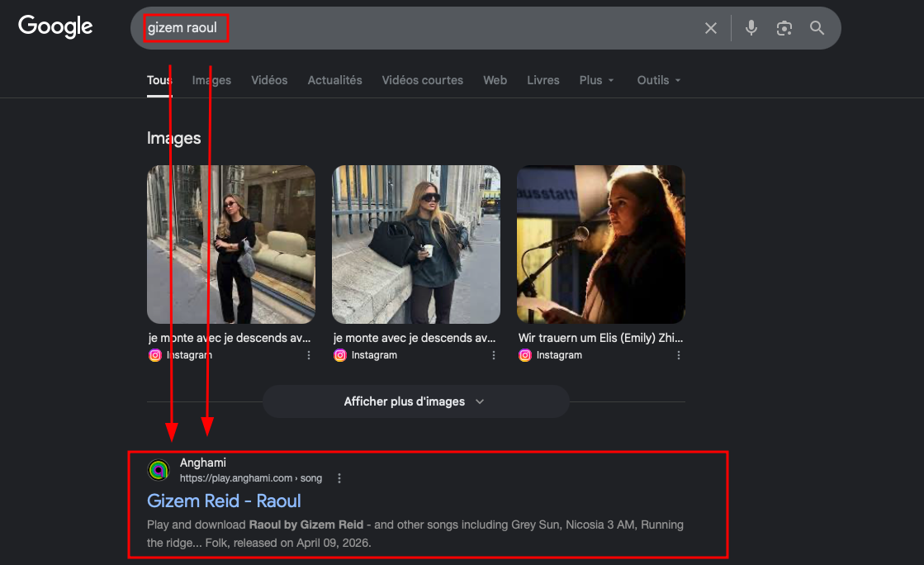Click Instagram icon under third image
Viewport: 924px width, 565px height.
[x=525, y=355]
